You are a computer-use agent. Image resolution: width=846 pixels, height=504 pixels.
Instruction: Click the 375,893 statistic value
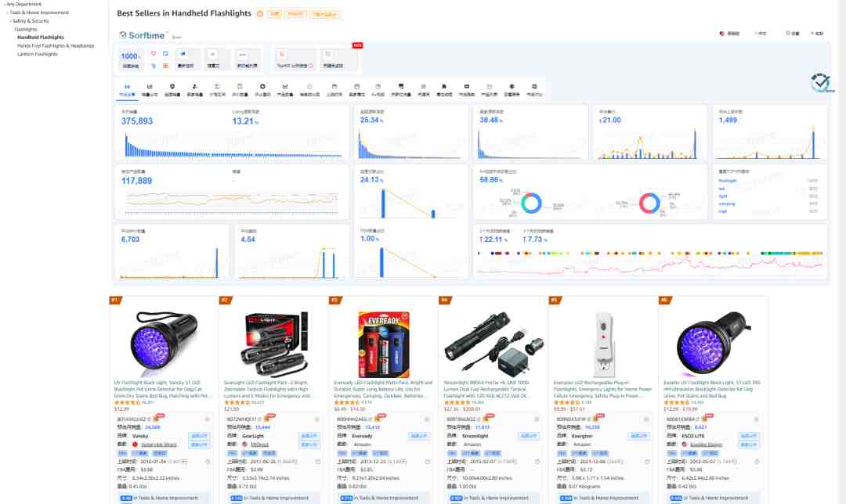pos(137,121)
